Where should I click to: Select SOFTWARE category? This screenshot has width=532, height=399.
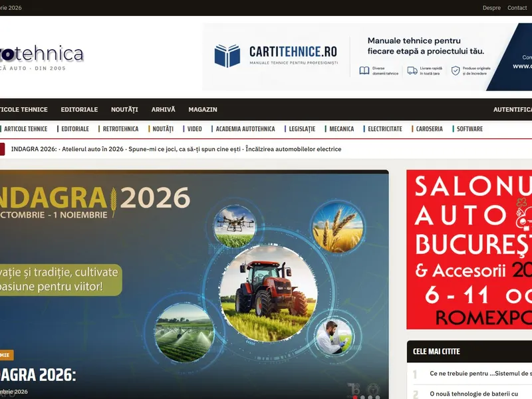pos(469,129)
